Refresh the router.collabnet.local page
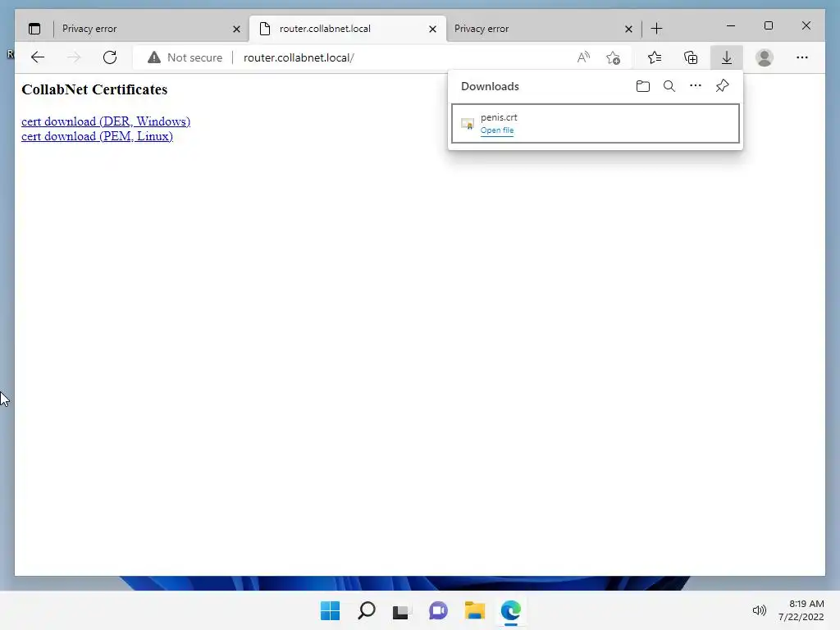Image resolution: width=840 pixels, height=630 pixels. click(110, 57)
